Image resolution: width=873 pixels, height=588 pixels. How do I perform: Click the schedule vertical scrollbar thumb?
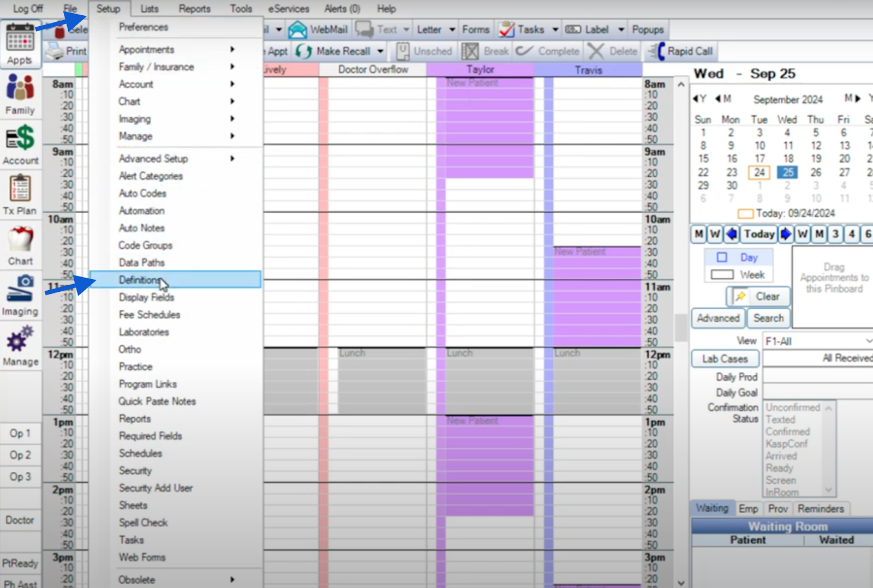click(x=680, y=327)
